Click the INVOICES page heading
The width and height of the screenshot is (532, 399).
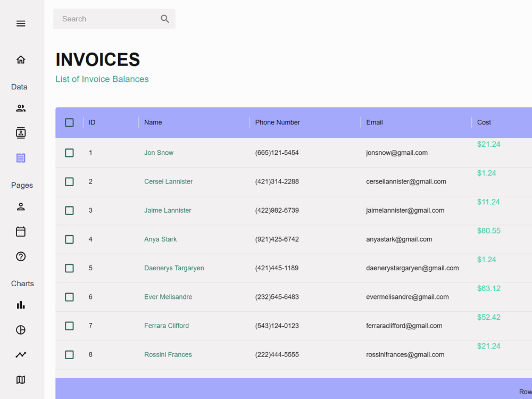98,60
